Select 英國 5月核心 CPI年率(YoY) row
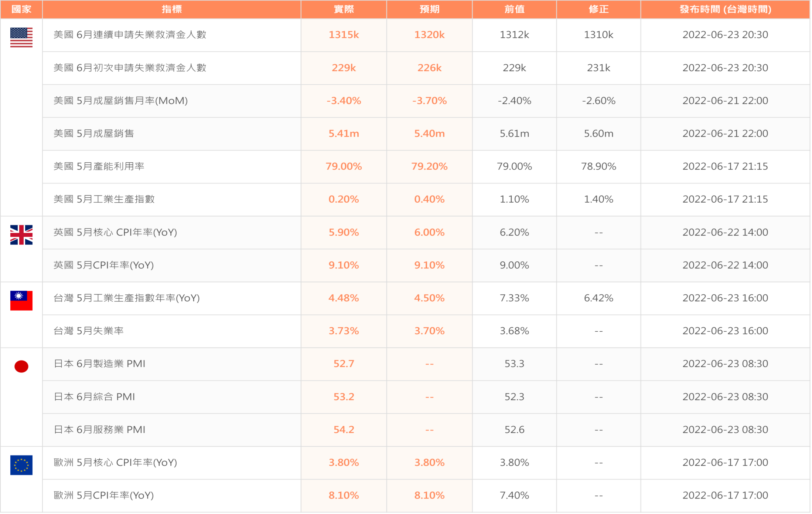 click(115, 232)
